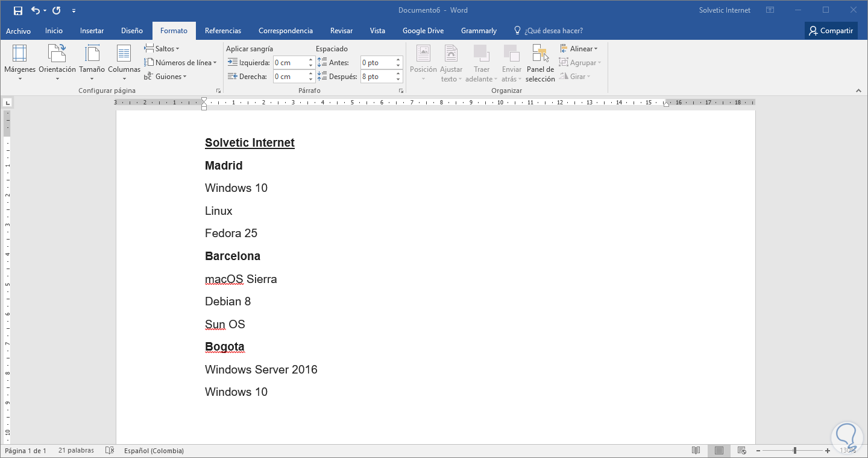Screen dimensions: 868x458
Task: Open the Saltos breaks dropdown
Action: (162, 49)
